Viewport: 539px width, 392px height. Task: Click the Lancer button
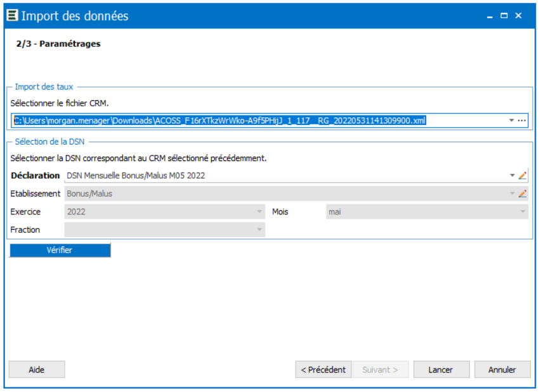click(x=441, y=370)
